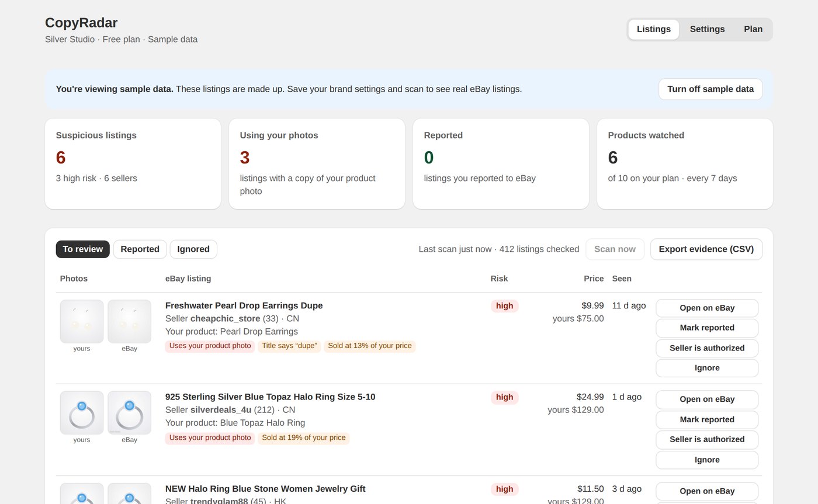Click the CopyRadar app title
The image size is (818, 504).
pos(81,23)
